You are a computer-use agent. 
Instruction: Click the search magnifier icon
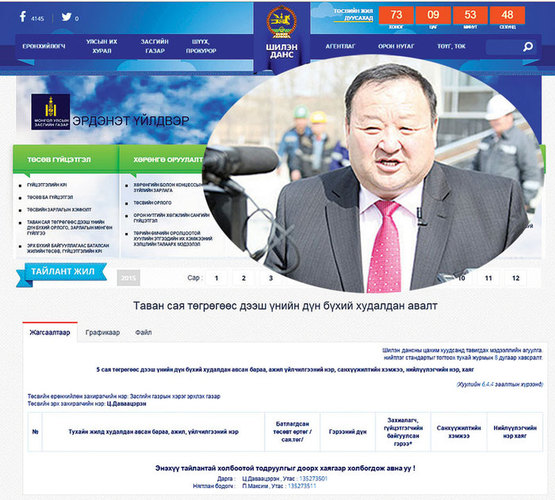coord(528,46)
